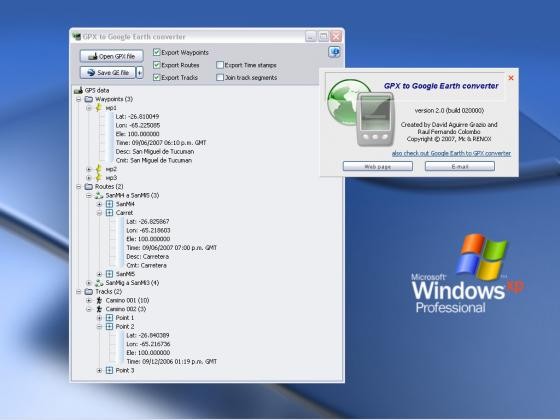Screen dimensions: 560x420
Task: Click the globe and PDA logo in About dialog
Action: click(x=361, y=112)
